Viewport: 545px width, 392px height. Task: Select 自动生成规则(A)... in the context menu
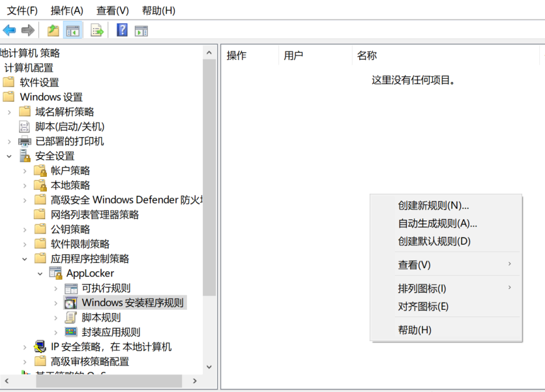(437, 223)
